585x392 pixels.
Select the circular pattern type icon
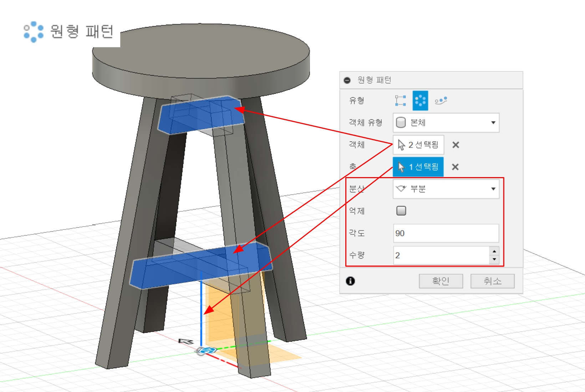(420, 100)
